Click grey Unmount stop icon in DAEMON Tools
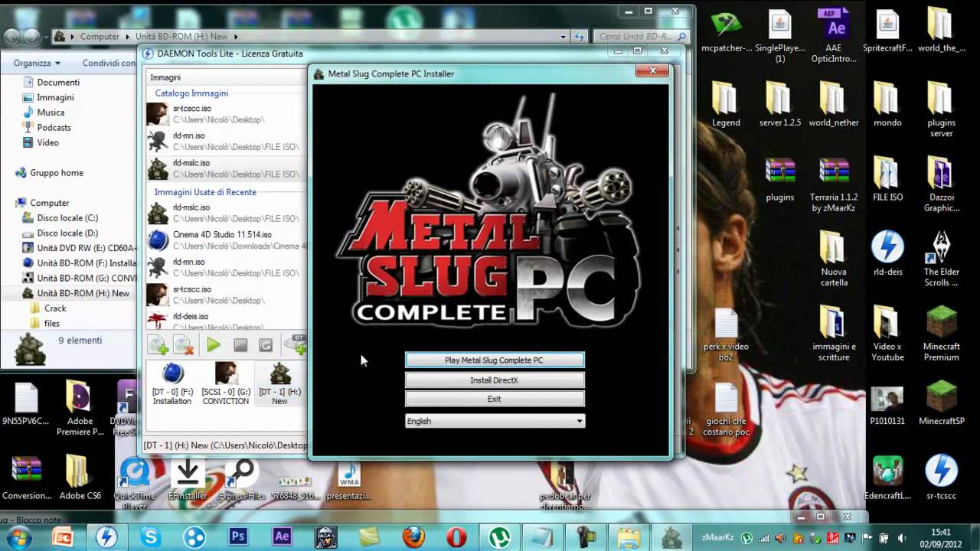Screen dimensions: 980x551 click(240, 346)
